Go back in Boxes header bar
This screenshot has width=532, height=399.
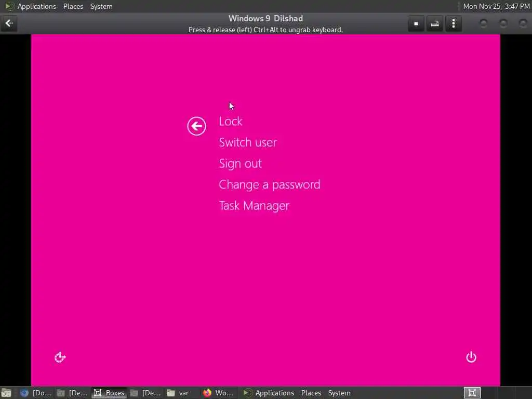[x=9, y=23]
